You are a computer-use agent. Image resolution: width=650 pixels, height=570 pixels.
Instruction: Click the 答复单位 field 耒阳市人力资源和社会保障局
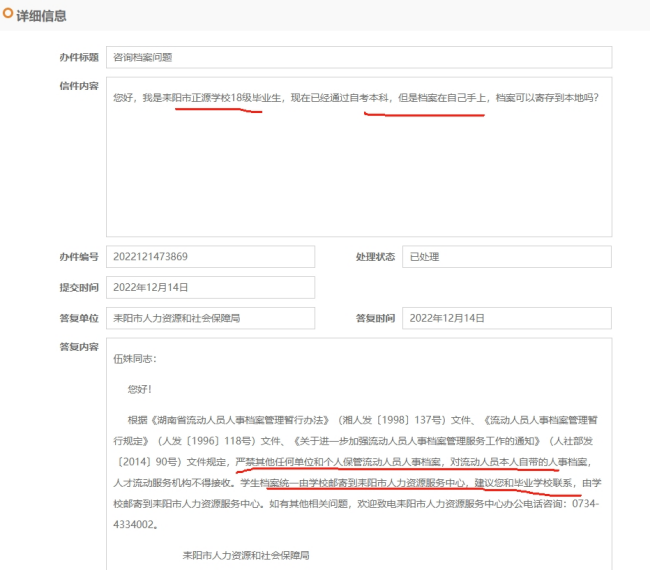pyautogui.click(x=211, y=318)
